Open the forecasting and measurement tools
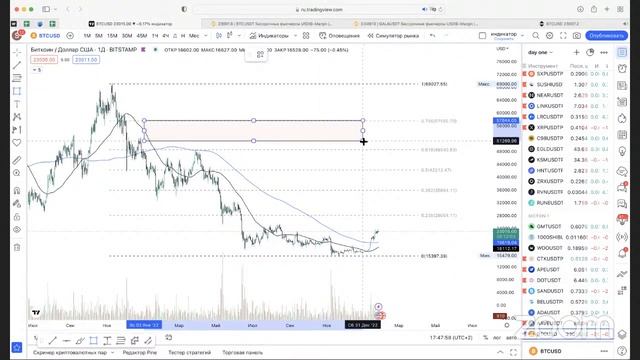This screenshot has height=360, width=640. pyautogui.click(x=17, y=130)
